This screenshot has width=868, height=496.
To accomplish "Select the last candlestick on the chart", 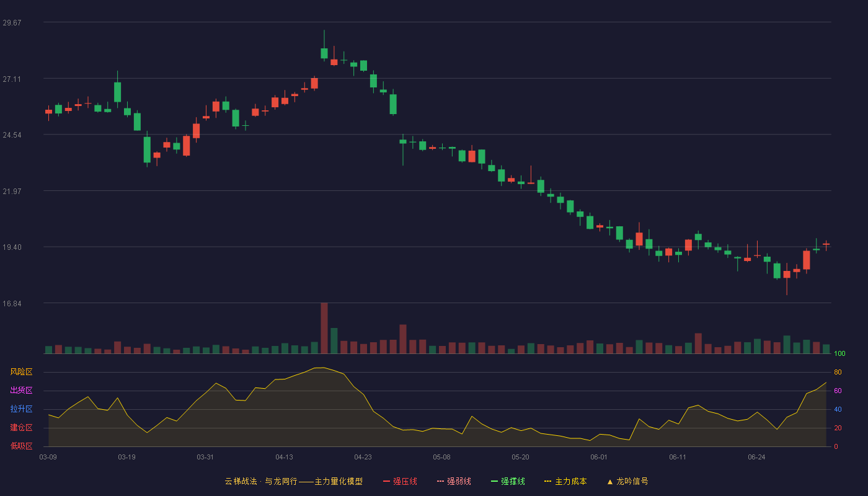I will point(826,244).
